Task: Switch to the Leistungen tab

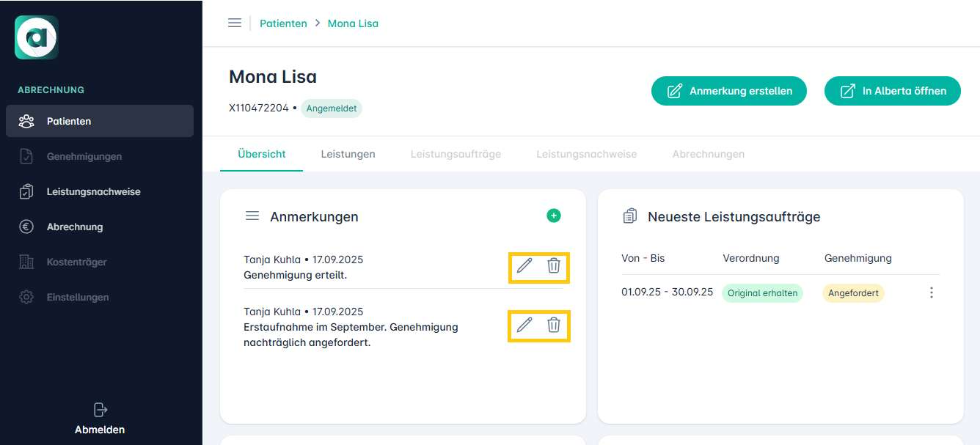Action: click(348, 154)
